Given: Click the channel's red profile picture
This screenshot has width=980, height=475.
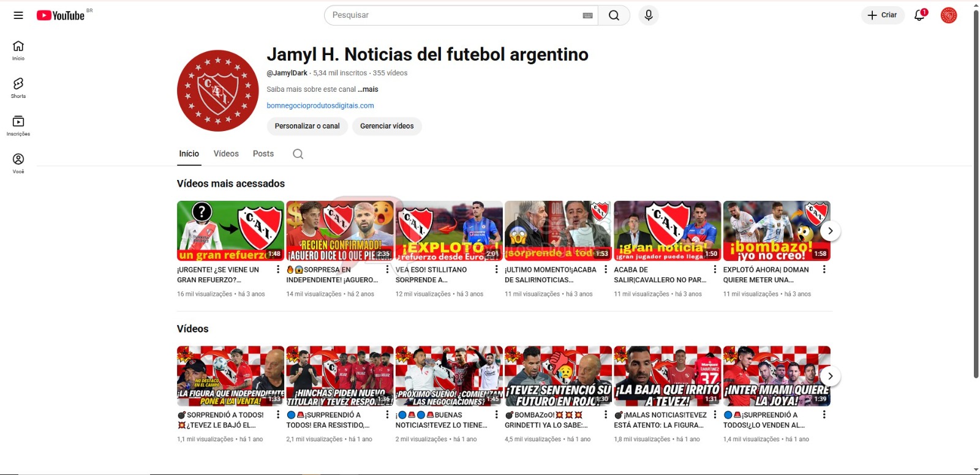Looking at the screenshot, I should (x=217, y=91).
